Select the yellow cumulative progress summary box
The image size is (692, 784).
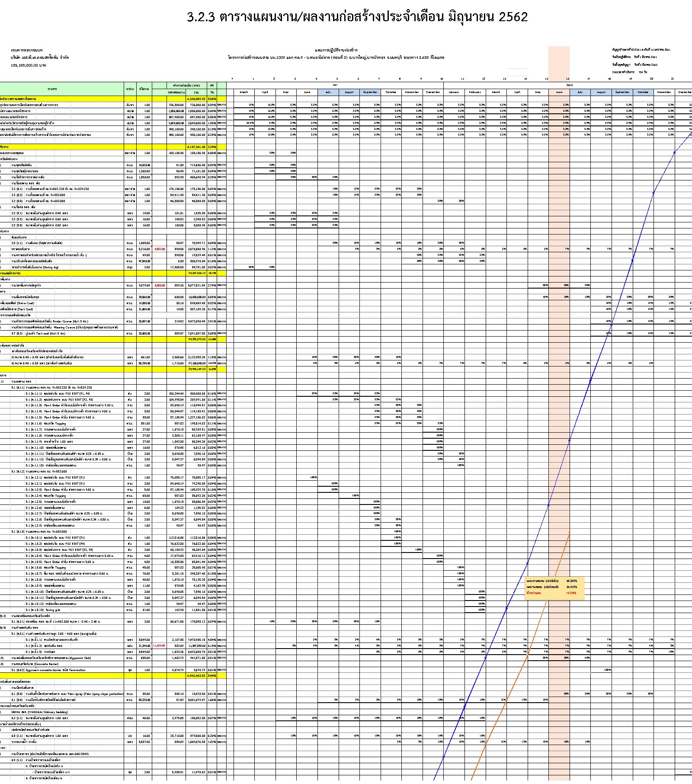click(x=554, y=588)
